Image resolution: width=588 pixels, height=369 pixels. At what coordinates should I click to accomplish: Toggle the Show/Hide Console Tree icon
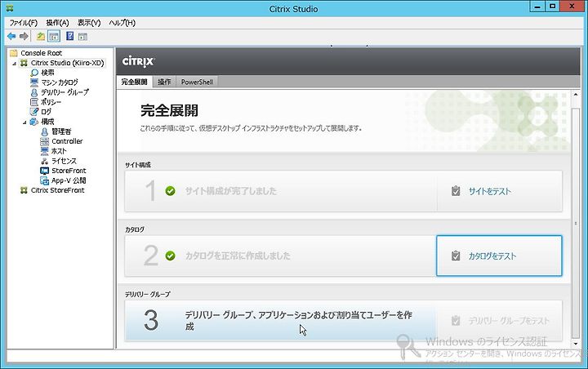(54, 37)
